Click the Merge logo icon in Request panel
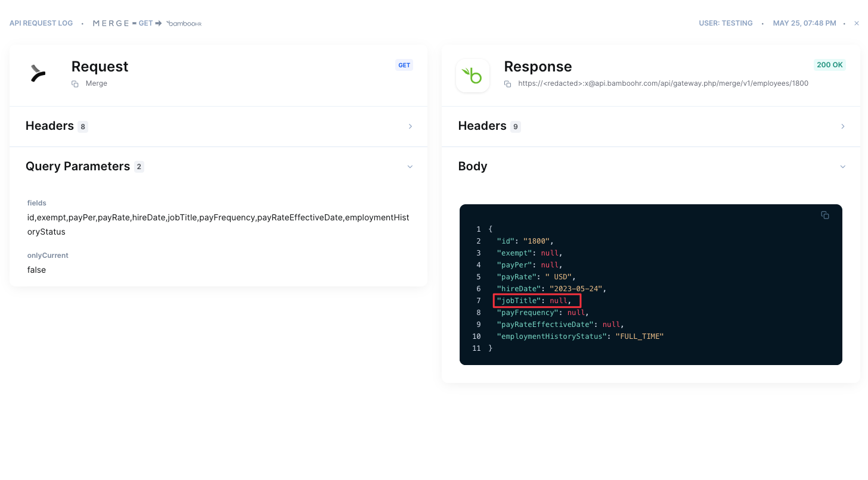Image resolution: width=868 pixels, height=480 pixels. tap(38, 74)
